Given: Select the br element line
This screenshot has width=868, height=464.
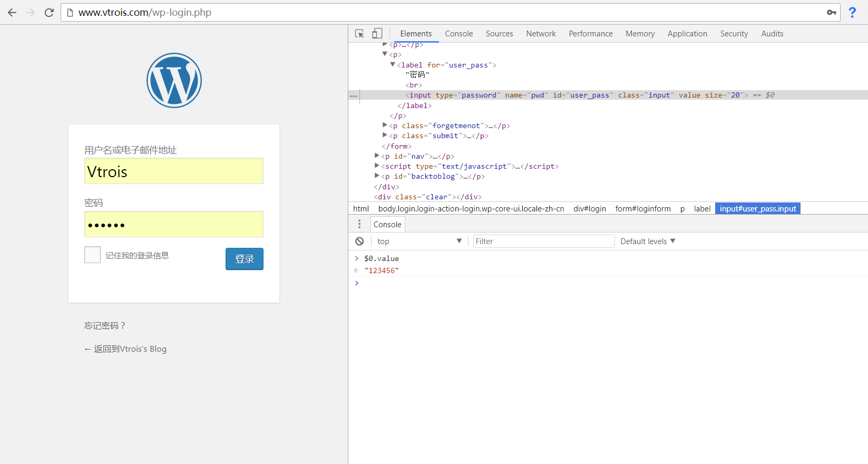Looking at the screenshot, I should (x=414, y=85).
